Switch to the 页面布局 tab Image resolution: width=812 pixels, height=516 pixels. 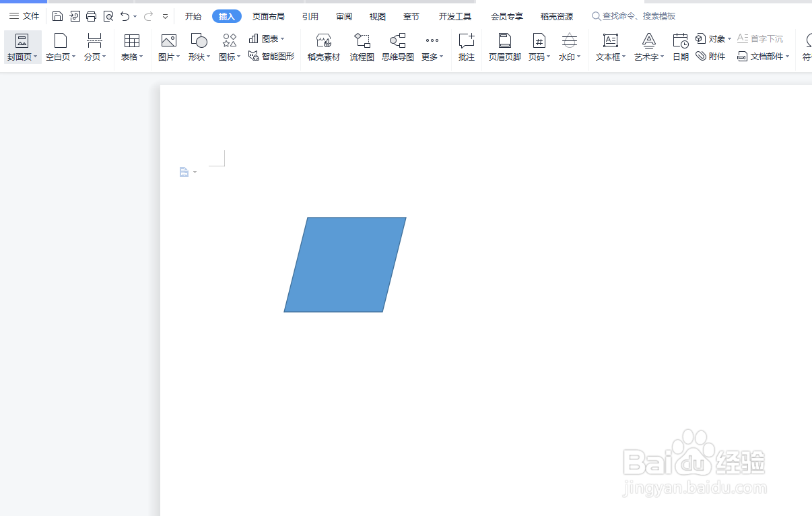click(x=269, y=16)
